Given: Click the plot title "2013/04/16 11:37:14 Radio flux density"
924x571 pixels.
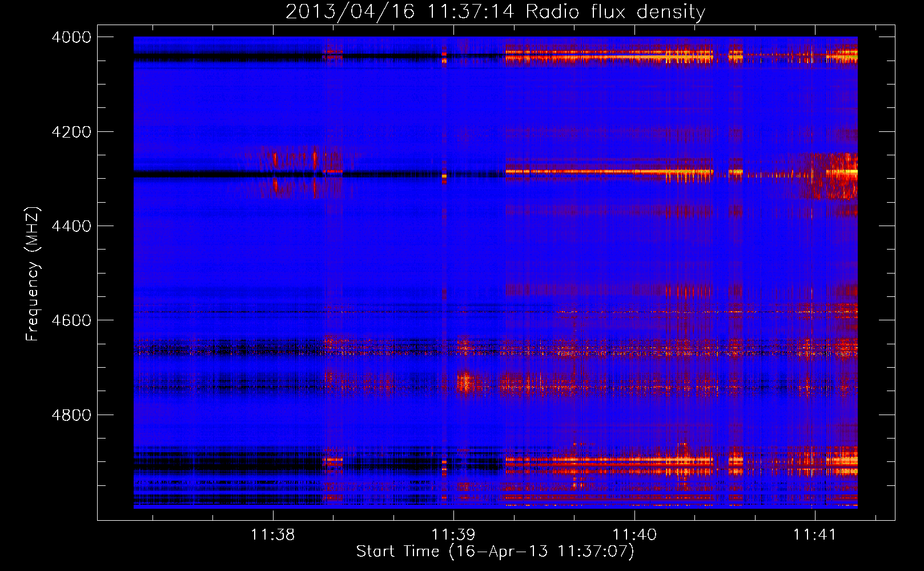Looking at the screenshot, I should (495, 11).
